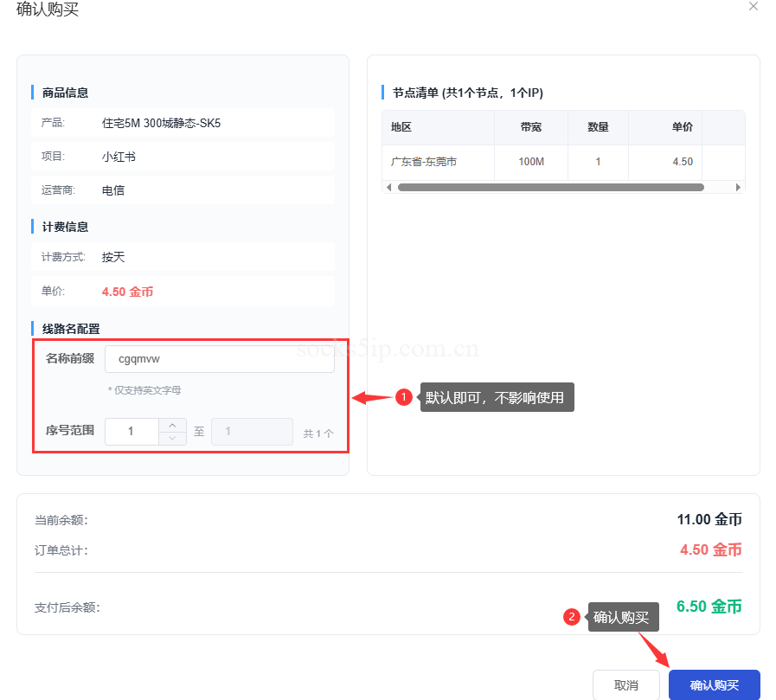Click the tooltip reading 默认即可，不影响使用
The width and height of the screenshot is (776, 700).
(x=497, y=396)
